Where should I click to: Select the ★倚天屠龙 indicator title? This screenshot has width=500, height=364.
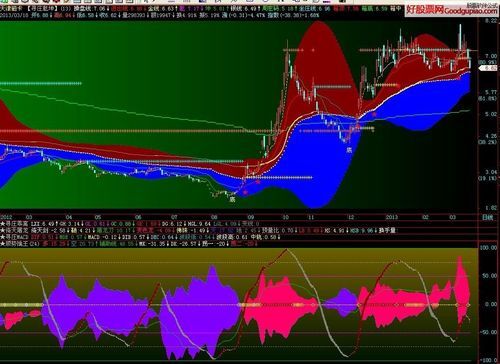coord(15,230)
